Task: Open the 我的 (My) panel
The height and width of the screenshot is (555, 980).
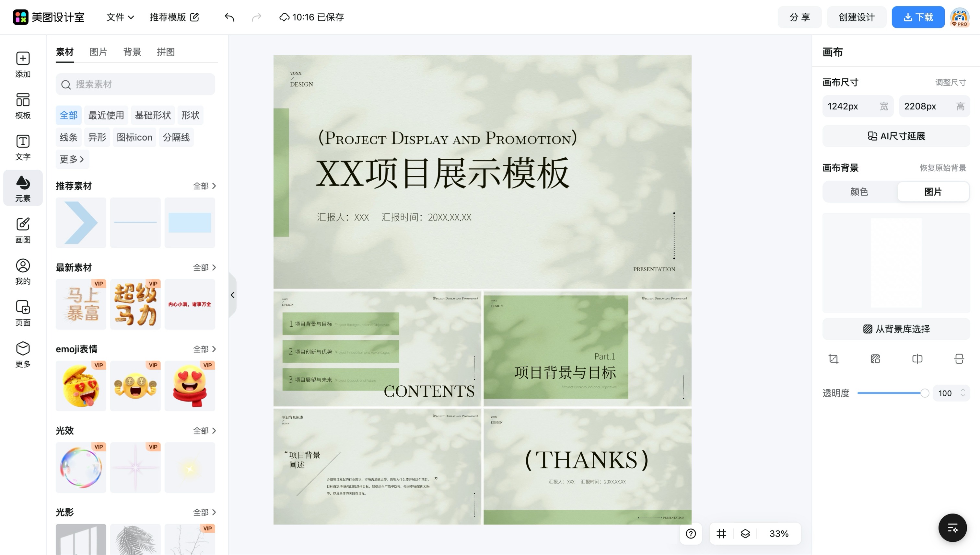Action: pyautogui.click(x=23, y=272)
